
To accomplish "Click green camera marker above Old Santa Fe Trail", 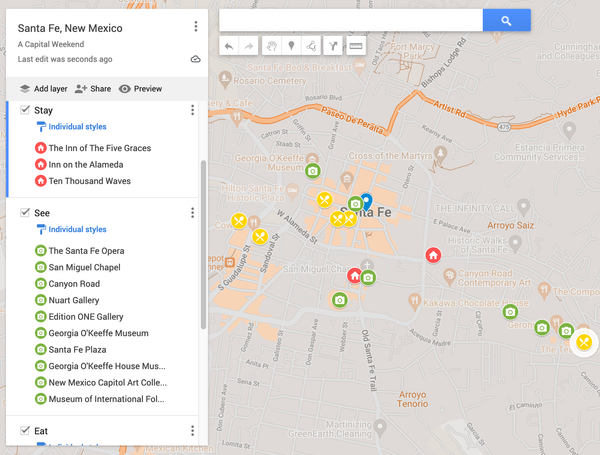I will (x=340, y=300).
